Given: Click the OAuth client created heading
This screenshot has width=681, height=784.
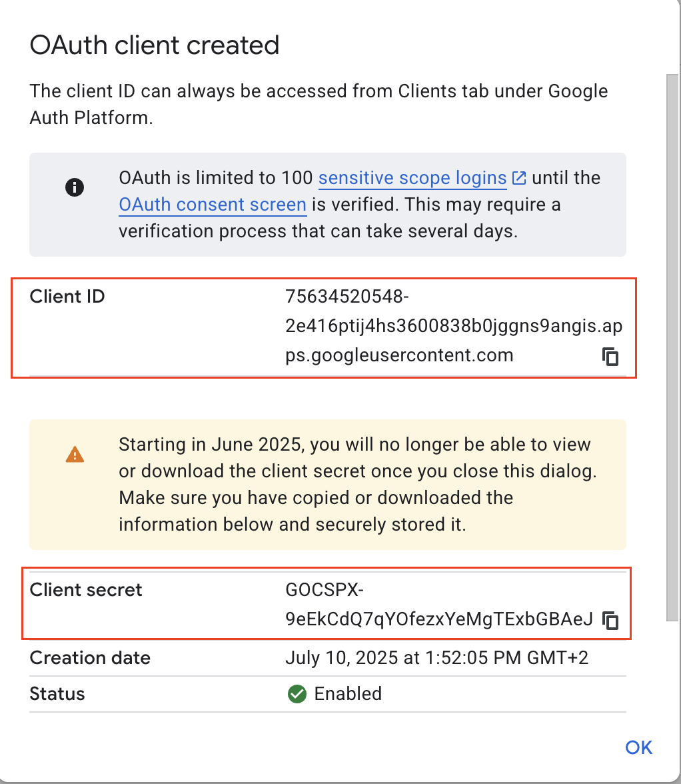Looking at the screenshot, I should (x=155, y=45).
